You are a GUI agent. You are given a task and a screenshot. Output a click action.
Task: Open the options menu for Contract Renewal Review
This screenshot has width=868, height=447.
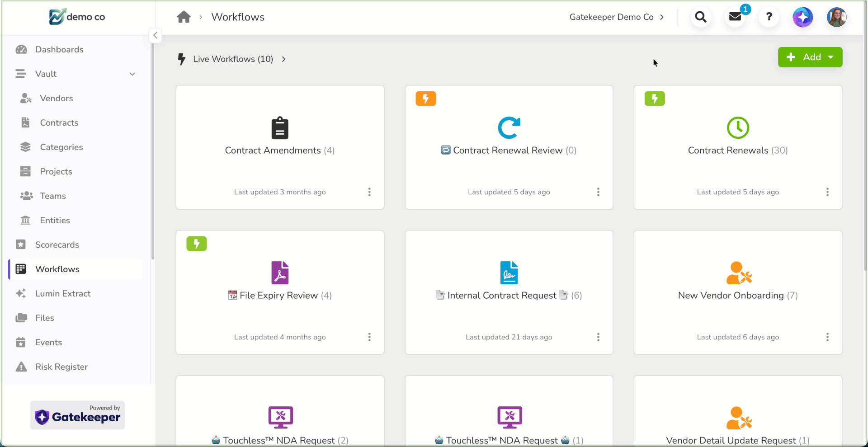(x=598, y=192)
